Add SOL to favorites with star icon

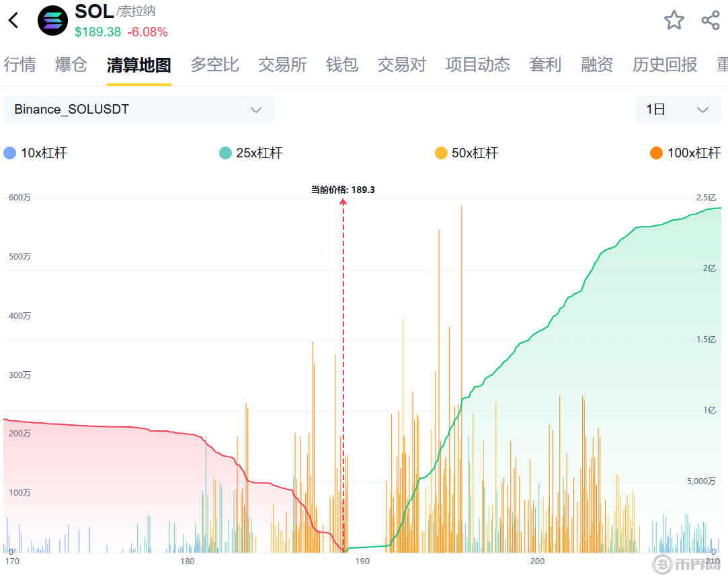point(674,20)
